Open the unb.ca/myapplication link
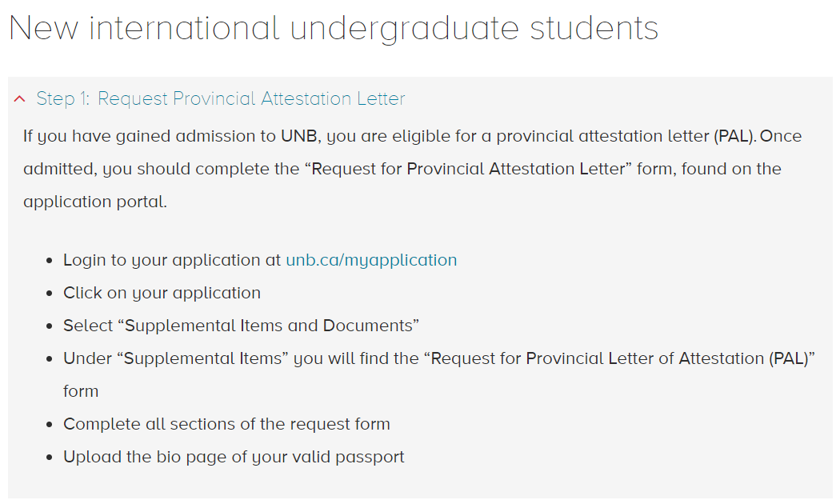The width and height of the screenshot is (836, 504). pyautogui.click(x=371, y=260)
